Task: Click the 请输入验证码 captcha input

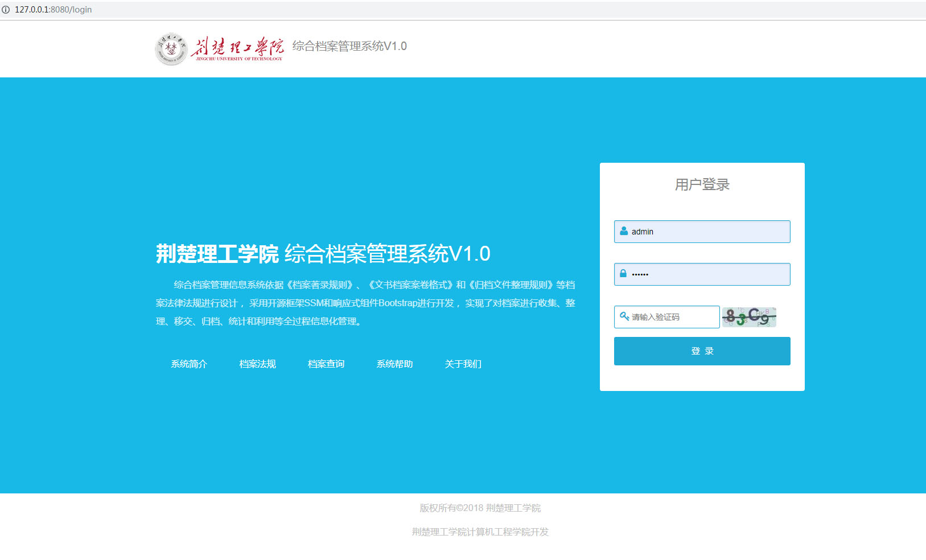Action: point(667,317)
